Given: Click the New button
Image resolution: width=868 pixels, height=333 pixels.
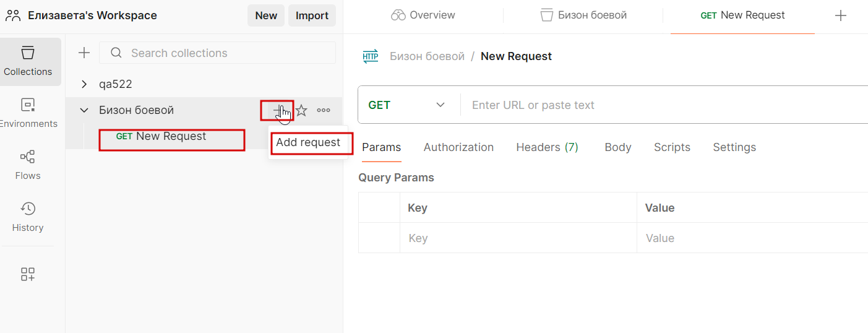Looking at the screenshot, I should click(x=266, y=15).
